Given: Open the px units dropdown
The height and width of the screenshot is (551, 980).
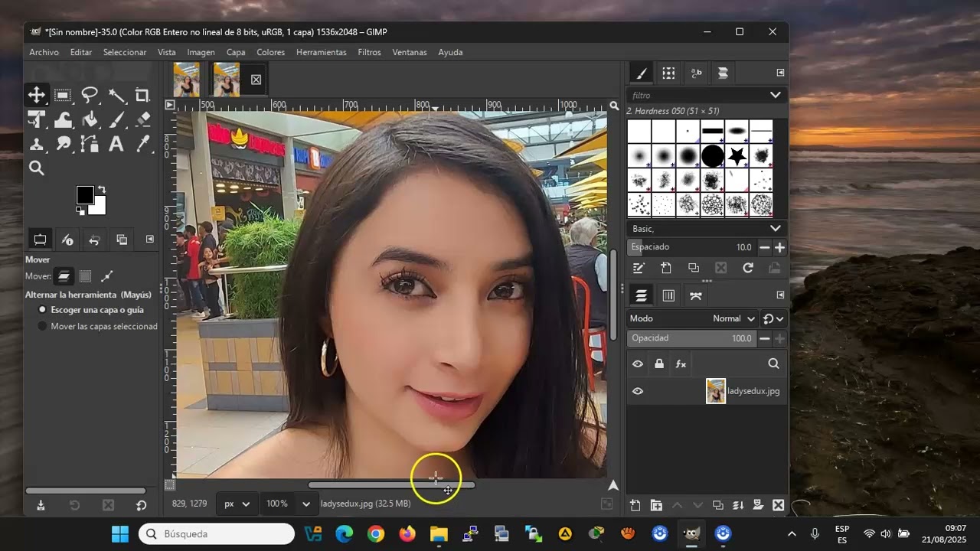Looking at the screenshot, I should (237, 504).
